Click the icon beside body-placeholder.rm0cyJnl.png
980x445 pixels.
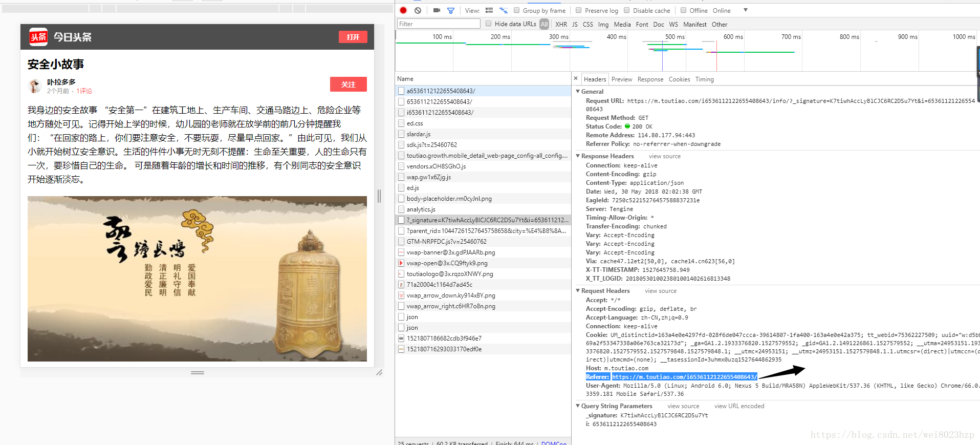pos(401,198)
